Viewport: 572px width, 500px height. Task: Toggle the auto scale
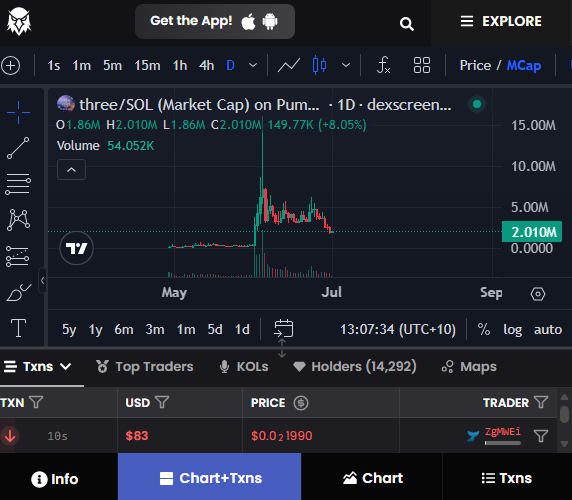coord(548,329)
